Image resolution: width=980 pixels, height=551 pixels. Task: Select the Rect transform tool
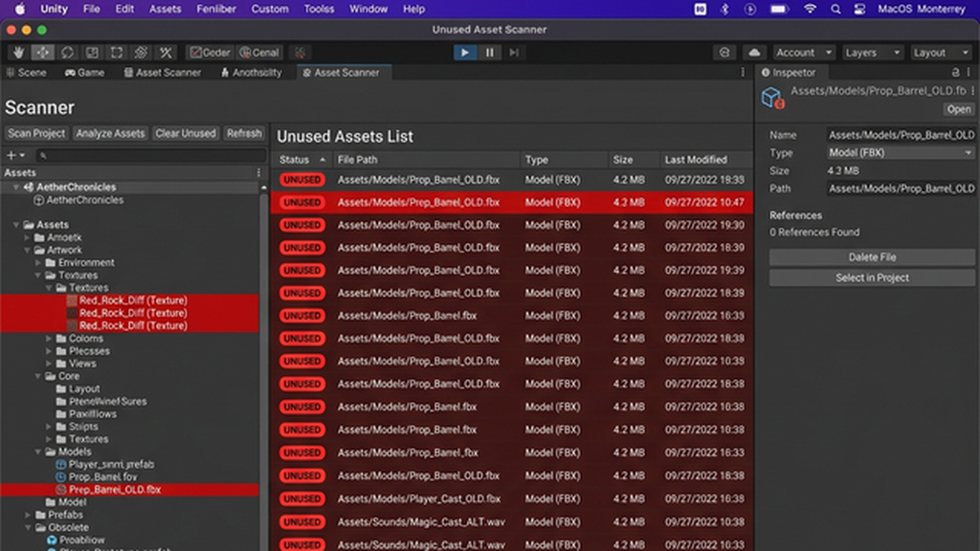[116, 53]
